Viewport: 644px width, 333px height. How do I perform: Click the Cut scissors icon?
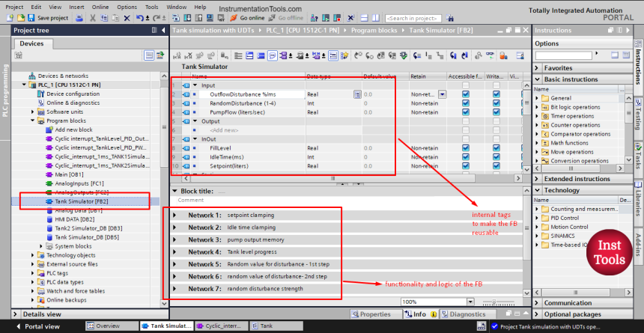(x=93, y=18)
